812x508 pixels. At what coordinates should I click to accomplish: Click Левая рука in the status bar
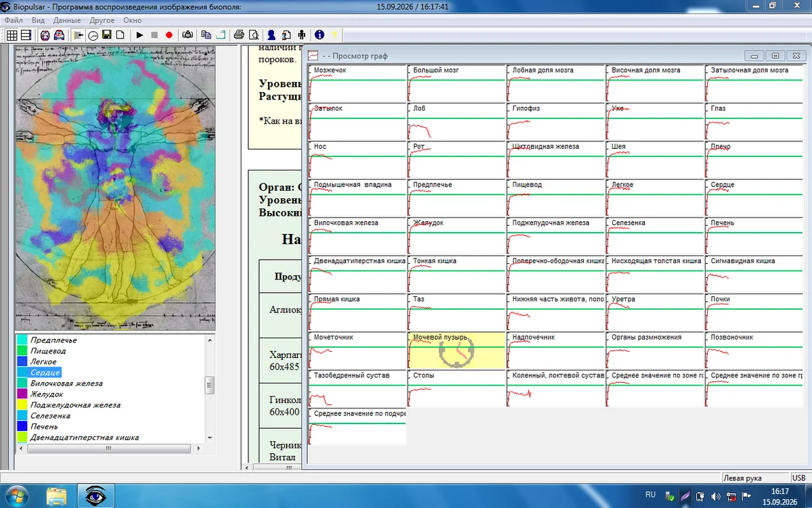(742, 478)
